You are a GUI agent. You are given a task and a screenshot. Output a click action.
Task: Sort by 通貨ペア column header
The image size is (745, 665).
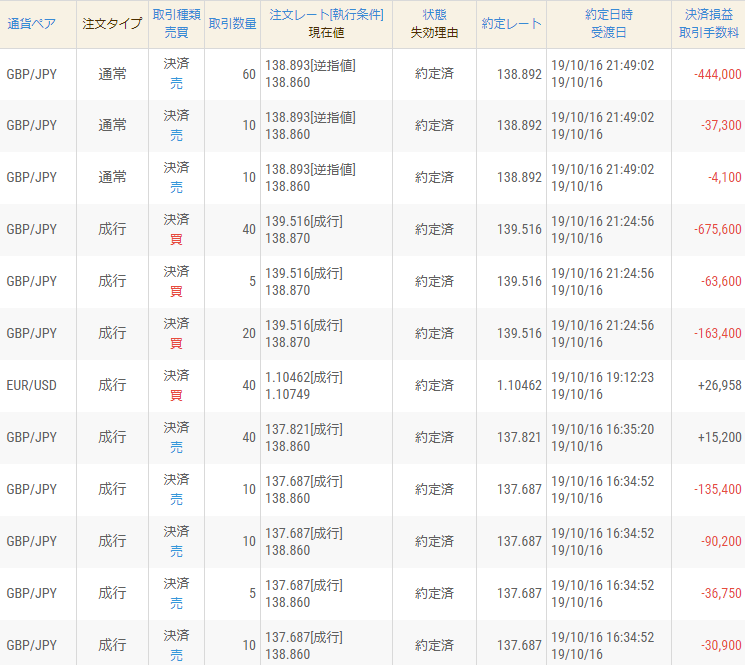(31, 24)
